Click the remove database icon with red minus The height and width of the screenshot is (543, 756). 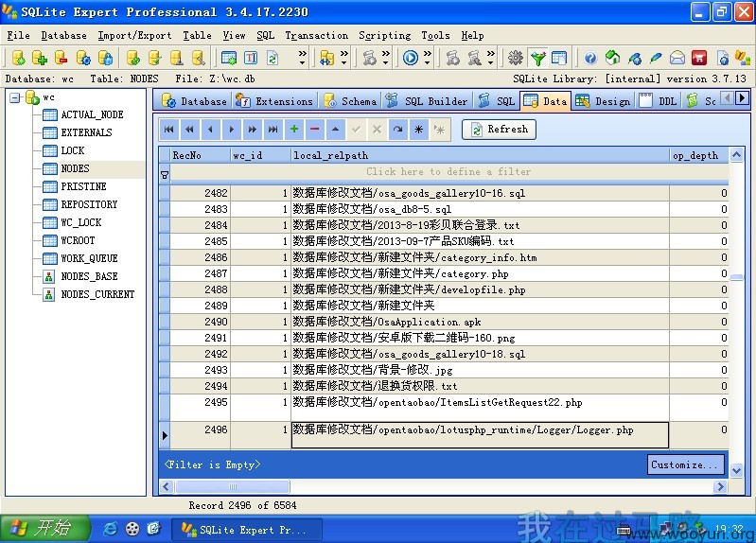tap(62, 58)
